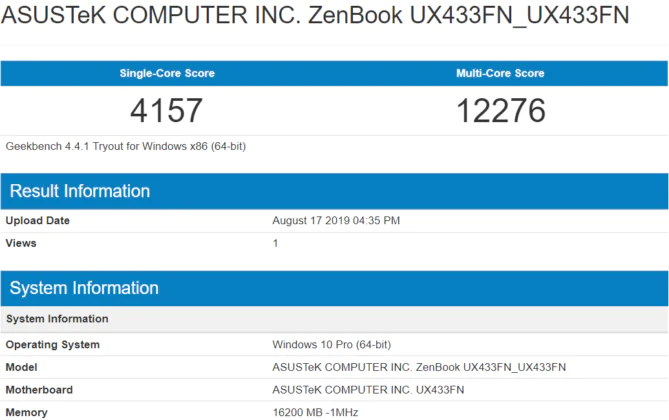Click the page title ASUSTeK COMPUTER INC. ZenBook UX433FN_UX433FN
The image size is (669, 420).
(x=315, y=15)
